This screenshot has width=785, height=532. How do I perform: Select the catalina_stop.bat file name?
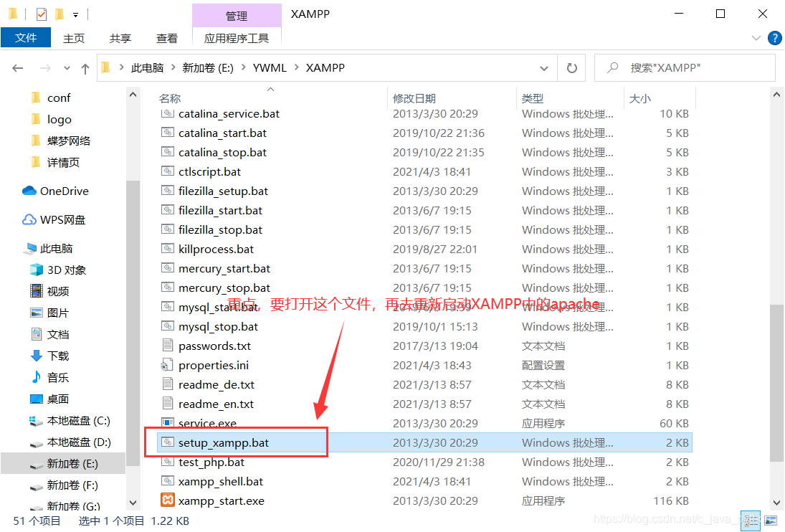point(222,152)
